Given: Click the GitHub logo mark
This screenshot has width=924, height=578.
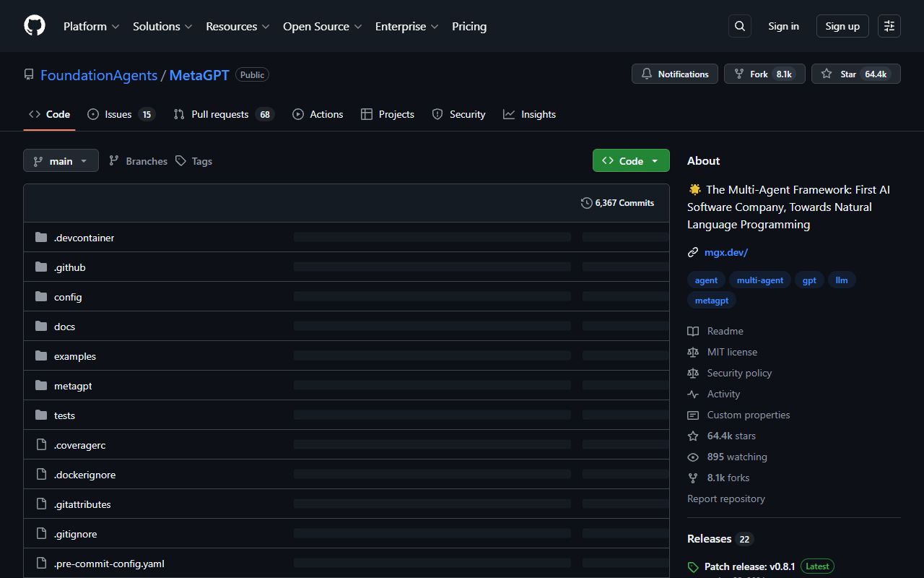Looking at the screenshot, I should tap(34, 25).
